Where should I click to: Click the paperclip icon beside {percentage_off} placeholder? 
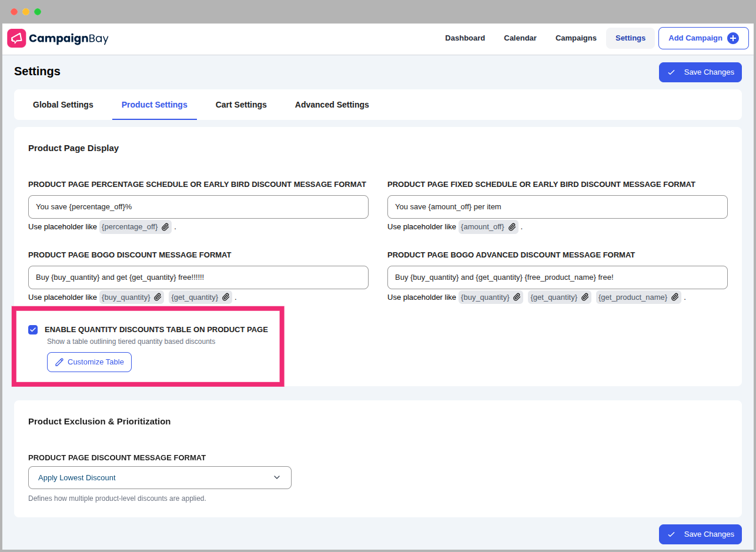coord(165,226)
